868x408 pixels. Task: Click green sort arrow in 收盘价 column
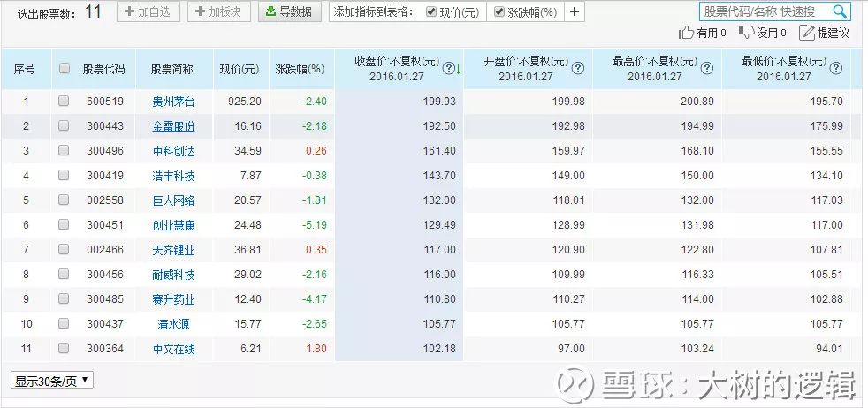(x=459, y=69)
